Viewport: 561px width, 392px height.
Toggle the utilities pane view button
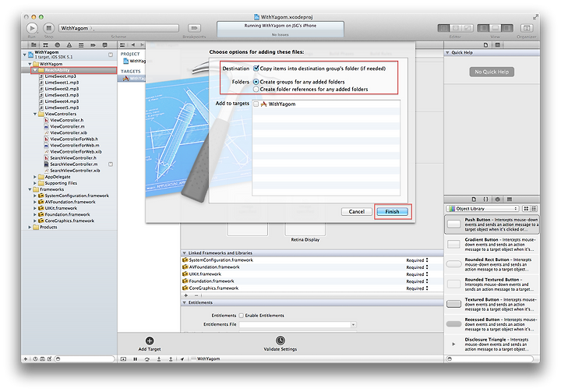pyautogui.click(x=507, y=28)
